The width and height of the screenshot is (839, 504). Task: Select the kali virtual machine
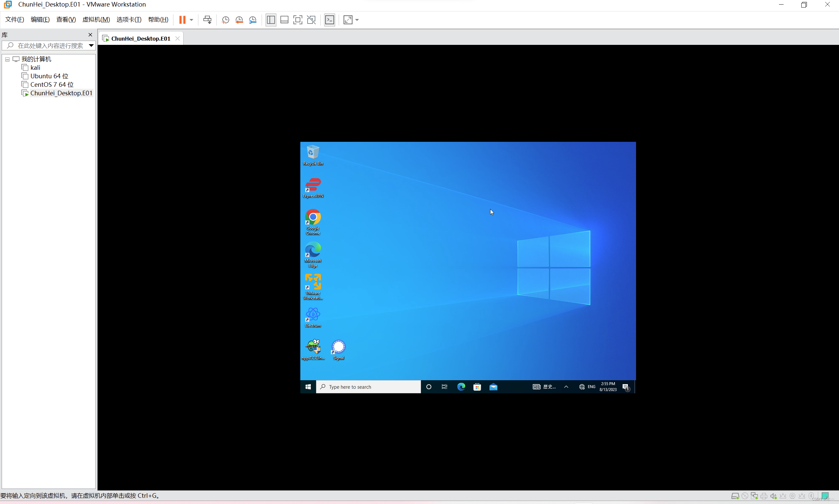click(35, 67)
